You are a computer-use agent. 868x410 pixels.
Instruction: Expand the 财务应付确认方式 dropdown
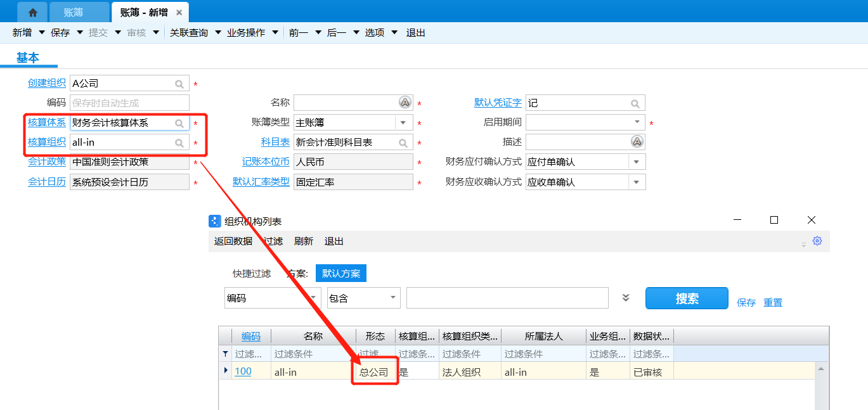click(637, 162)
